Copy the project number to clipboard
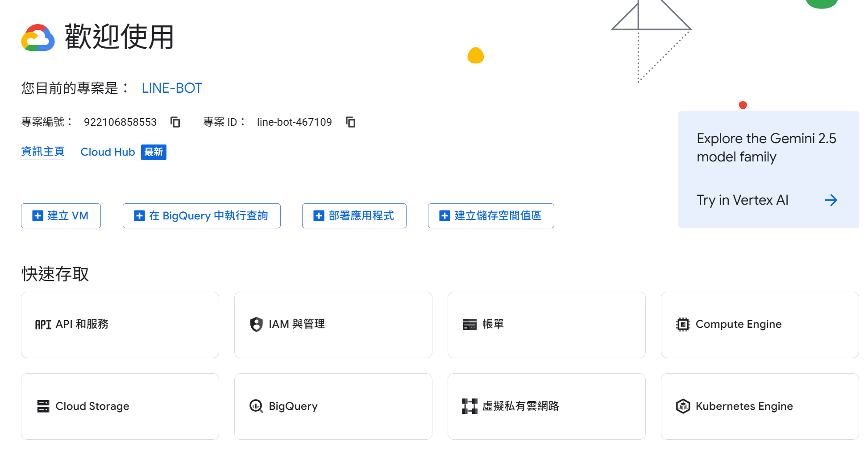 tap(175, 122)
